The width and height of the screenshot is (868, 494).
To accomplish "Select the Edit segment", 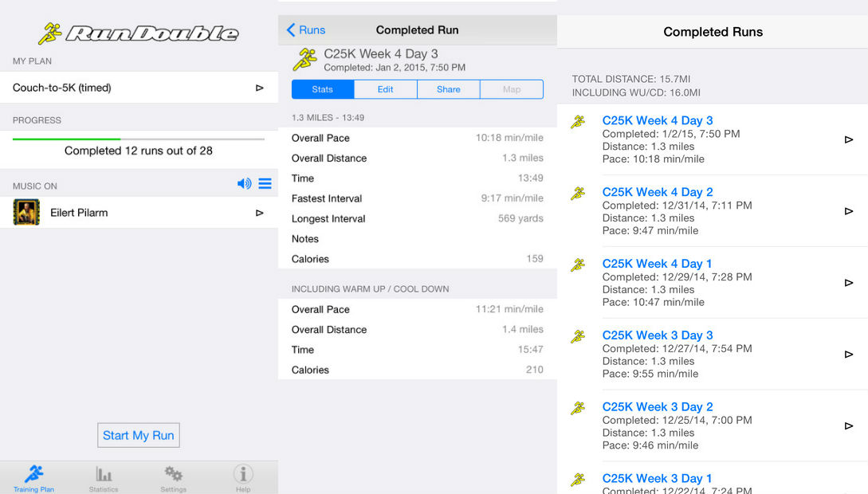I will [385, 89].
